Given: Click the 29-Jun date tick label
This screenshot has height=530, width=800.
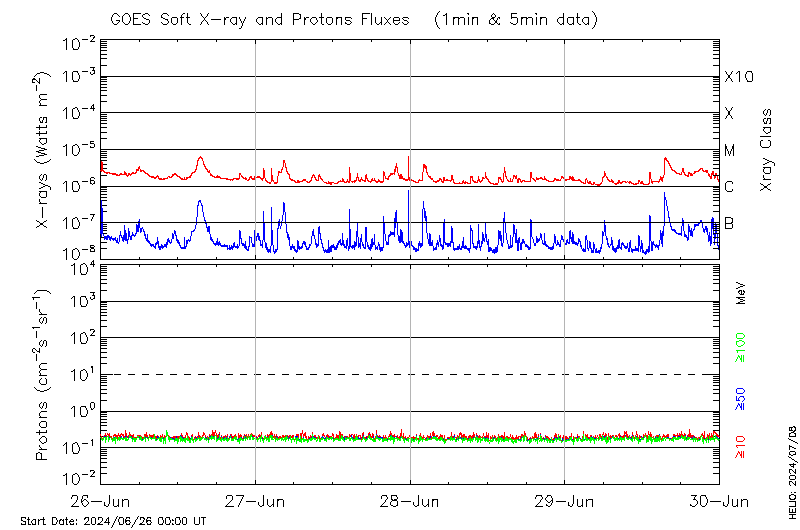Looking at the screenshot, I should click(x=565, y=501).
